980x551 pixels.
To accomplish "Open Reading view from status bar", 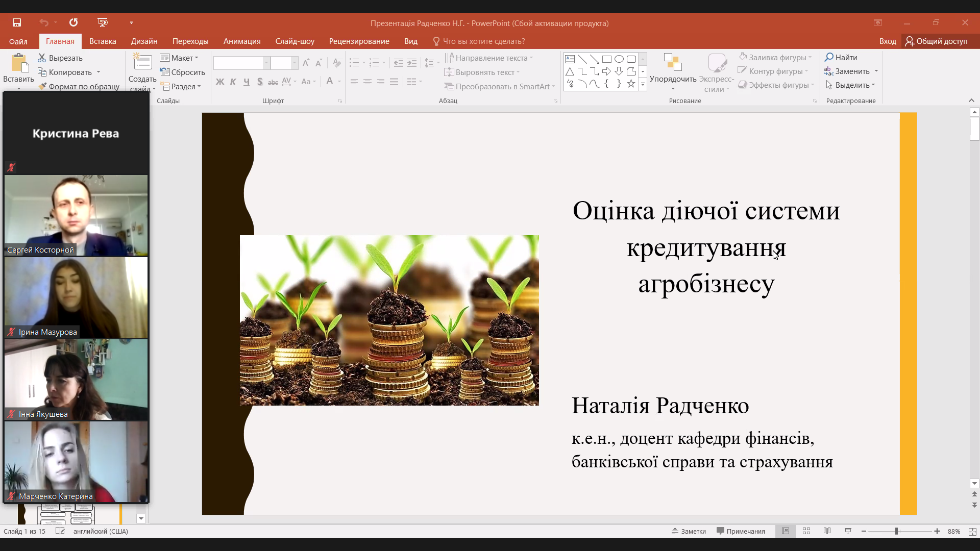I will pyautogui.click(x=827, y=531).
